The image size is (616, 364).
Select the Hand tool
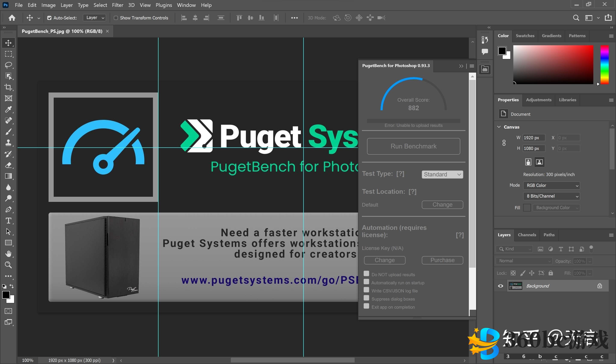pos(8,254)
